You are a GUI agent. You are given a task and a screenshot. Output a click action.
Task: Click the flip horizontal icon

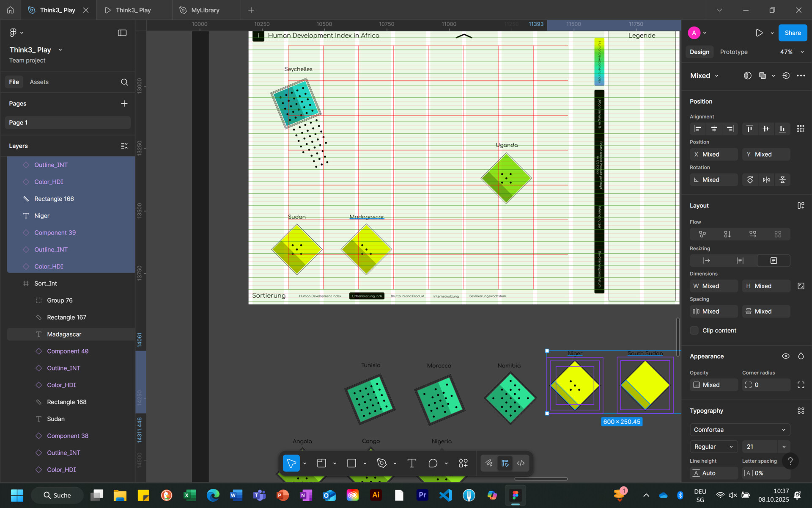click(x=766, y=180)
